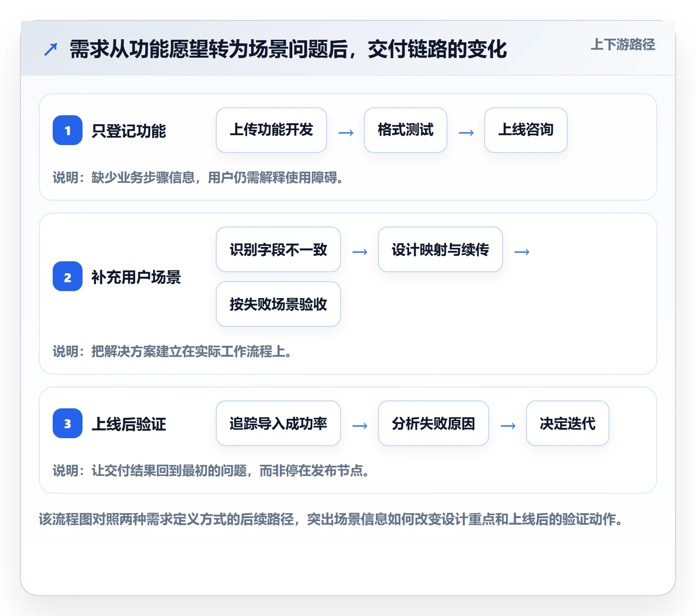The height and width of the screenshot is (616, 696).
Task: Click the diagonal arrow icon beside the title
Action: pyautogui.click(x=51, y=49)
